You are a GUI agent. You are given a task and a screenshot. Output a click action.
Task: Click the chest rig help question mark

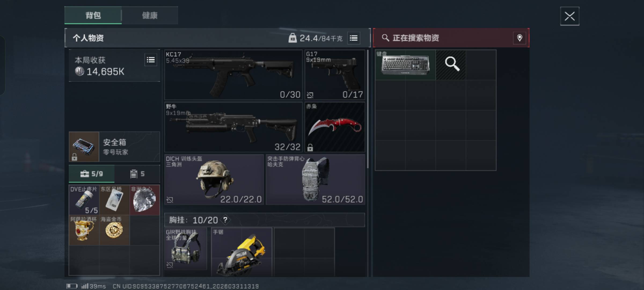point(225,220)
